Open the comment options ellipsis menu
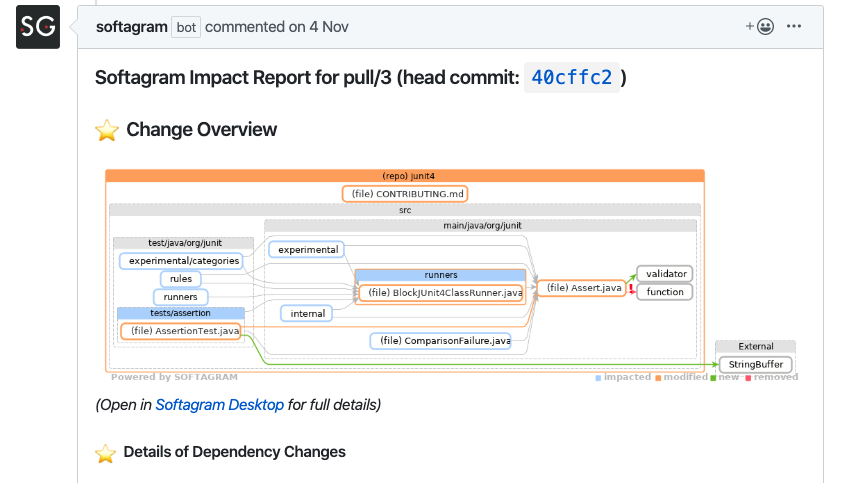Viewport: 851px width, 483px height. click(x=795, y=27)
